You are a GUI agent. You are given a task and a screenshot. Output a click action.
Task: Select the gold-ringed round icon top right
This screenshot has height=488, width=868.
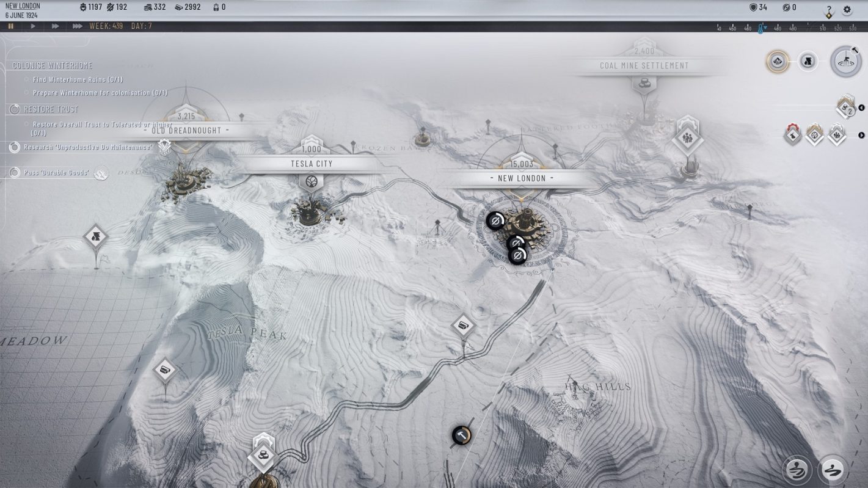[778, 61]
